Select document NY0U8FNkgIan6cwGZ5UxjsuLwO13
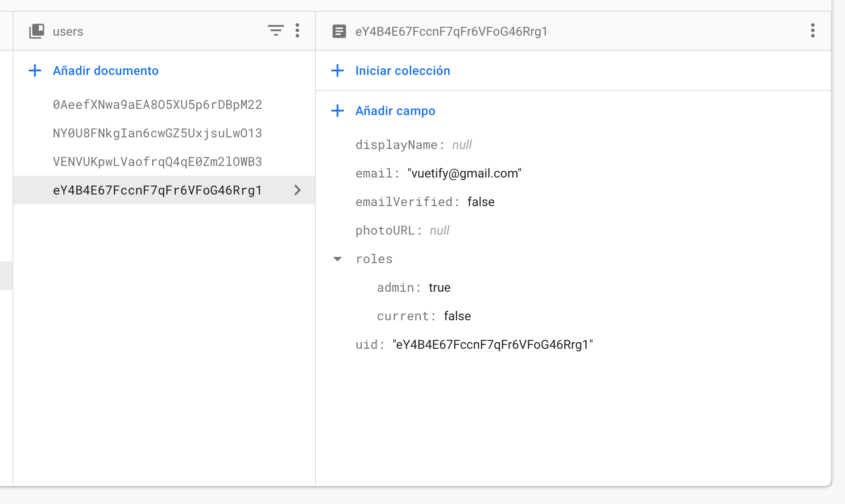 [x=157, y=133]
